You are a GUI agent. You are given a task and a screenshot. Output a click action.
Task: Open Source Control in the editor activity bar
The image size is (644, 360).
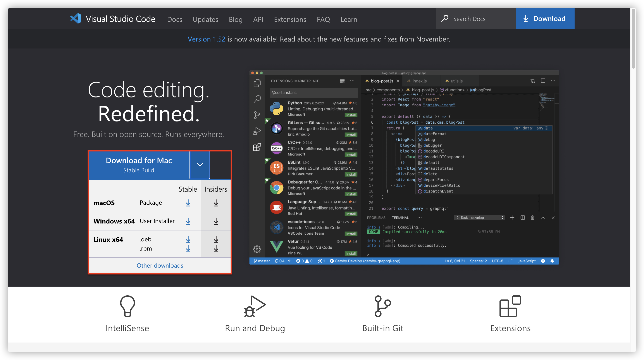[x=257, y=115]
